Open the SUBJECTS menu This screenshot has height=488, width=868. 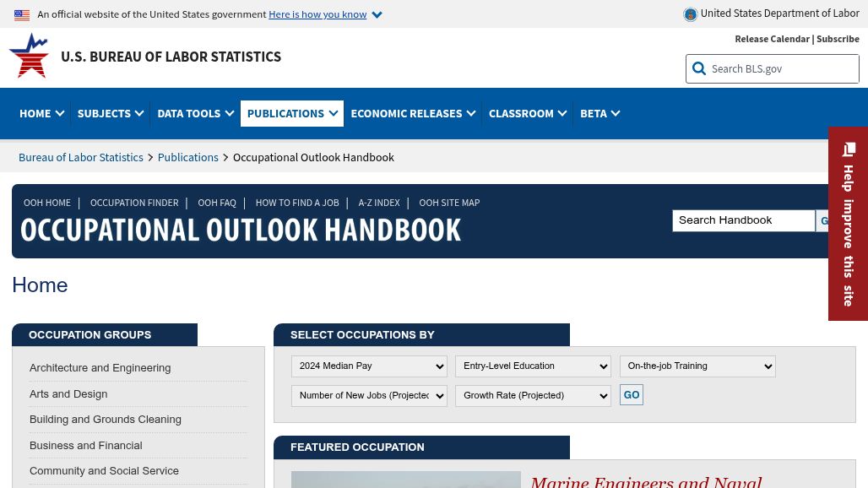click(x=110, y=113)
